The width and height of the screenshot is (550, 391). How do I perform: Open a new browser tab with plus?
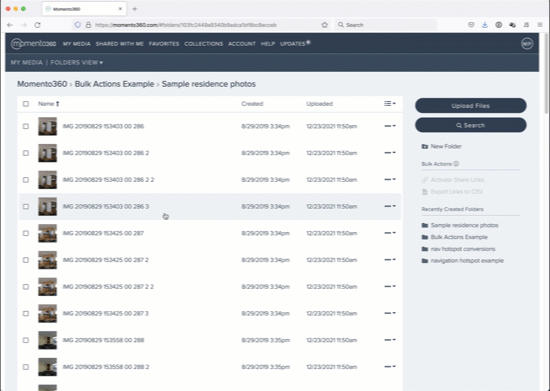tap(135, 9)
